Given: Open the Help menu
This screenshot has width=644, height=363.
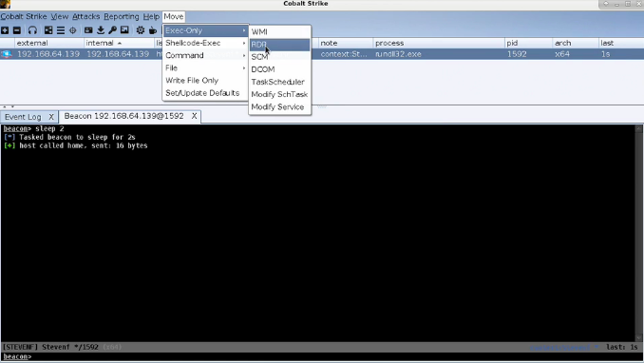Looking at the screenshot, I should point(151,16).
